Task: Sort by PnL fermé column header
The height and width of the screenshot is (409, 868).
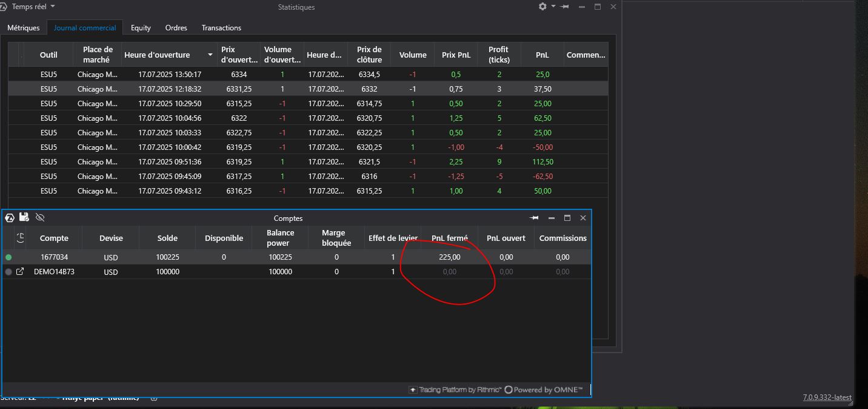Action: point(449,238)
